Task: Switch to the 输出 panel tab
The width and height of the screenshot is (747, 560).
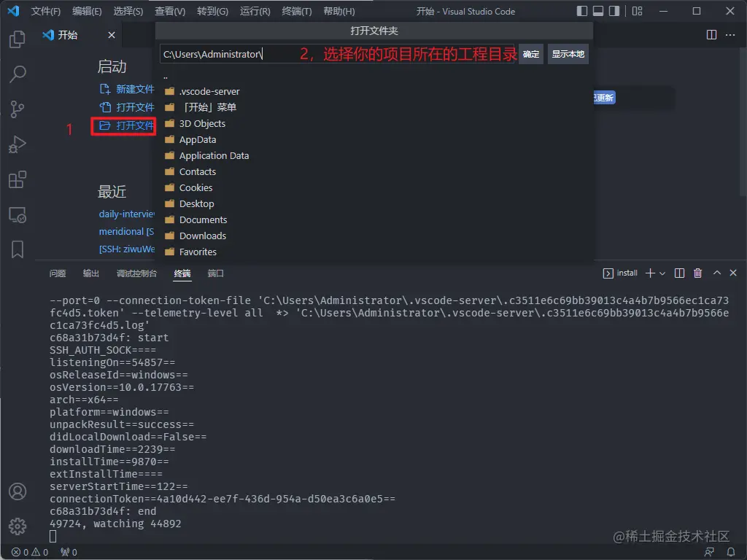Action: (x=90, y=273)
